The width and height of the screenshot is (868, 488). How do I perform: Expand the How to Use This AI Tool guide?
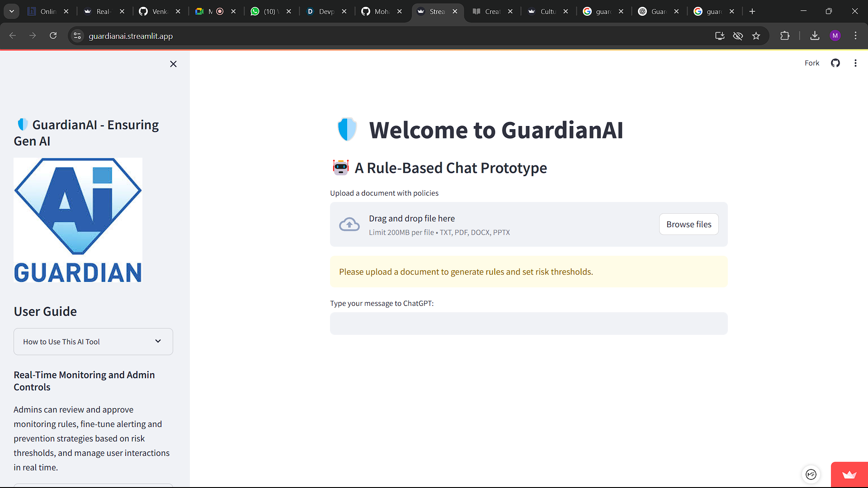click(93, 342)
